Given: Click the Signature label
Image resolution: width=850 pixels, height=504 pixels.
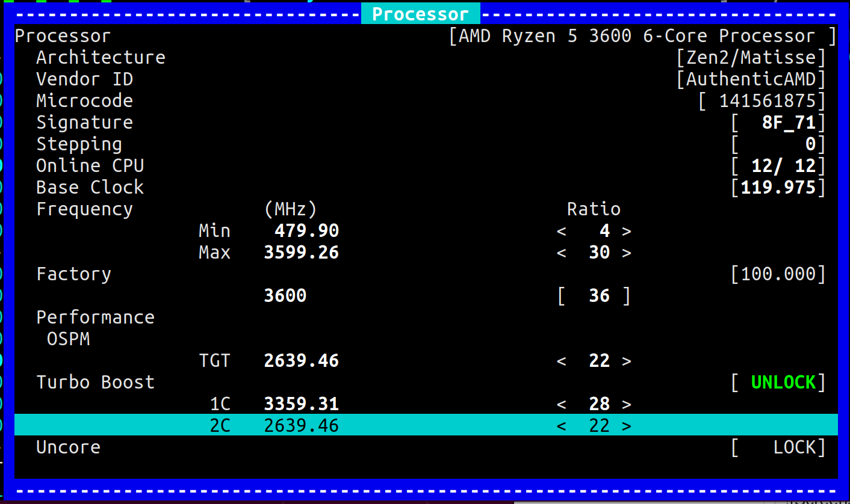Looking at the screenshot, I should pyautogui.click(x=85, y=123).
